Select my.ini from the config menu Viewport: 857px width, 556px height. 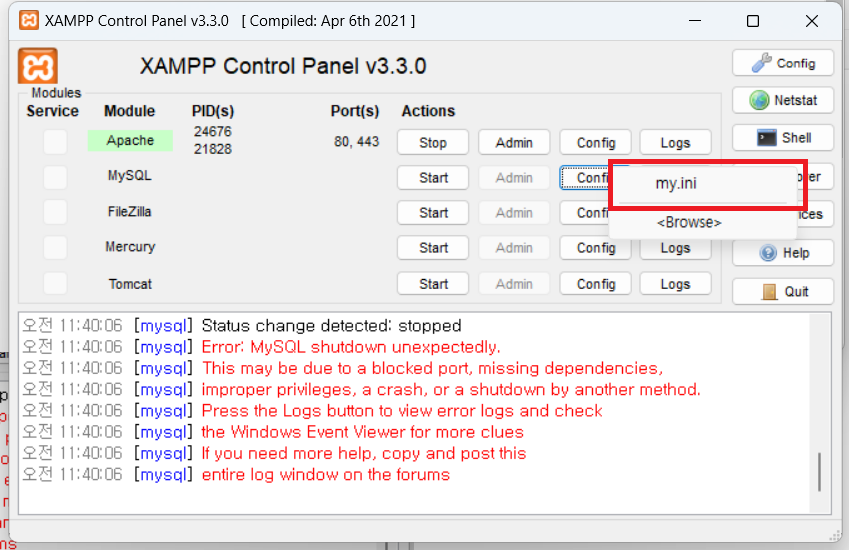703,184
